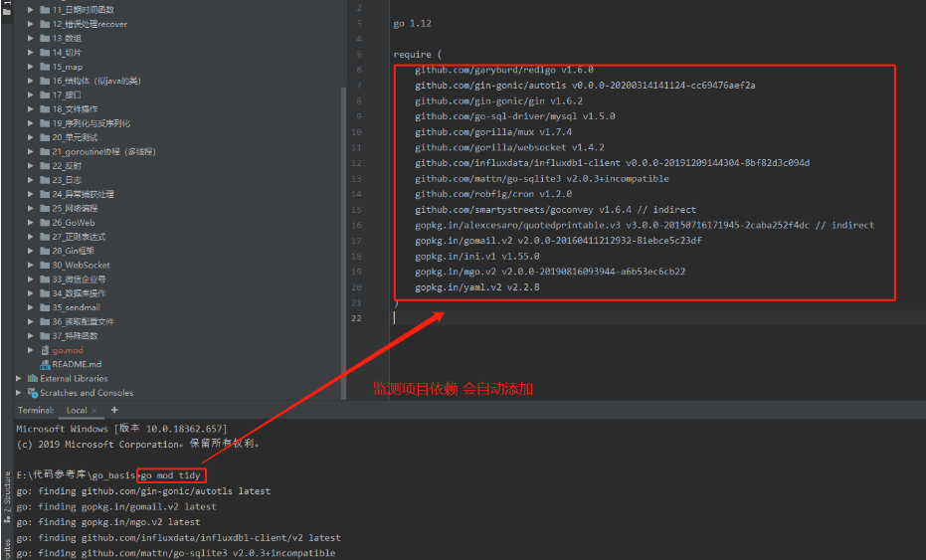Expand the 12_错误处理recover folder
926x560 pixels.
[30, 24]
